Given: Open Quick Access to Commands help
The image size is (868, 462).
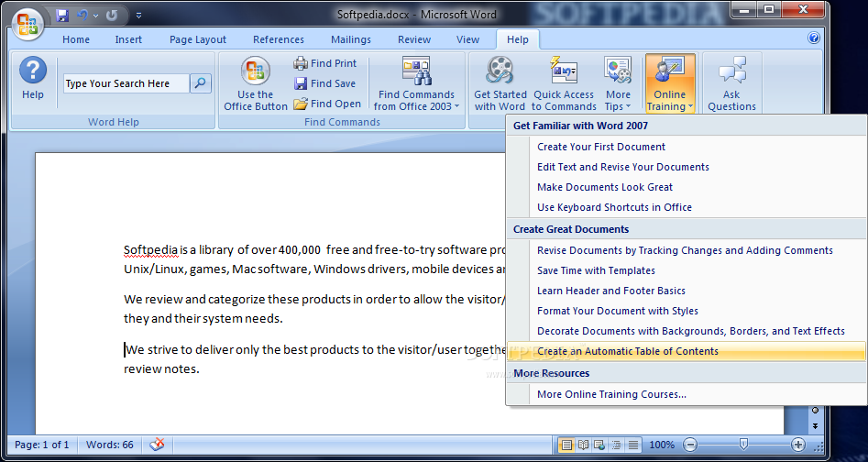Looking at the screenshot, I should [564, 83].
